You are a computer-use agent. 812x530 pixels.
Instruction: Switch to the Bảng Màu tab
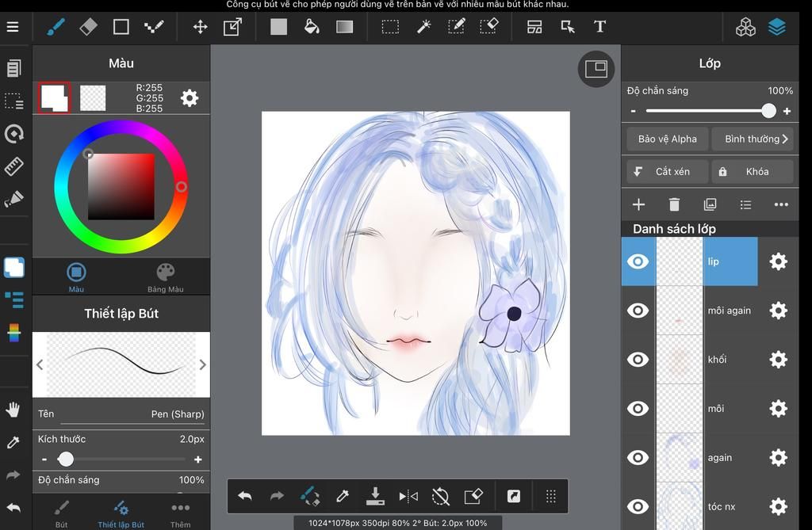click(166, 276)
